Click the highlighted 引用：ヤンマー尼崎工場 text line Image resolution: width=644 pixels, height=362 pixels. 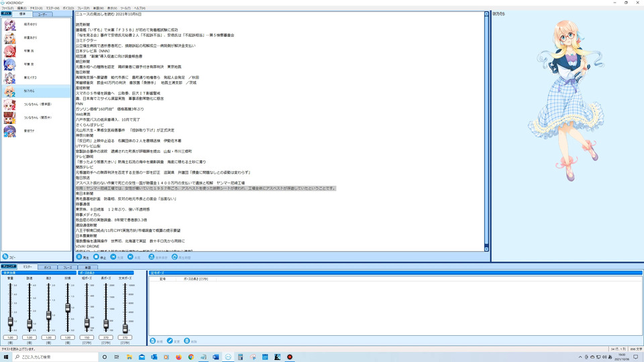click(x=205, y=188)
